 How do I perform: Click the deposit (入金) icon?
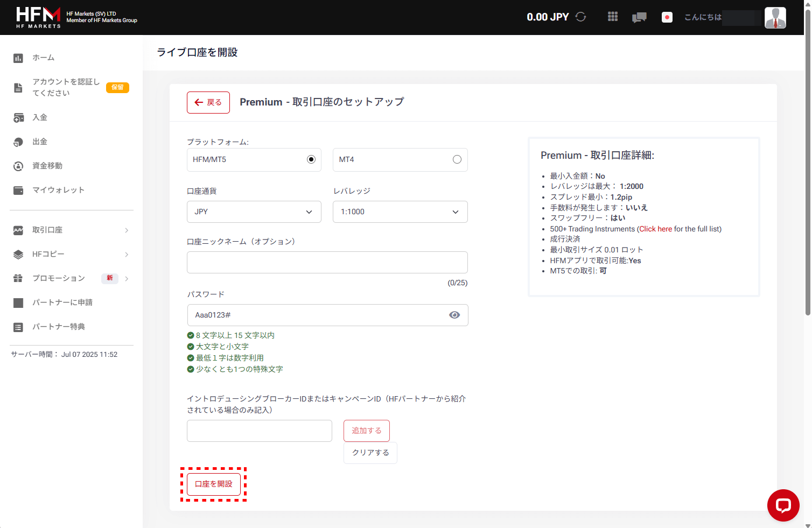coord(18,118)
